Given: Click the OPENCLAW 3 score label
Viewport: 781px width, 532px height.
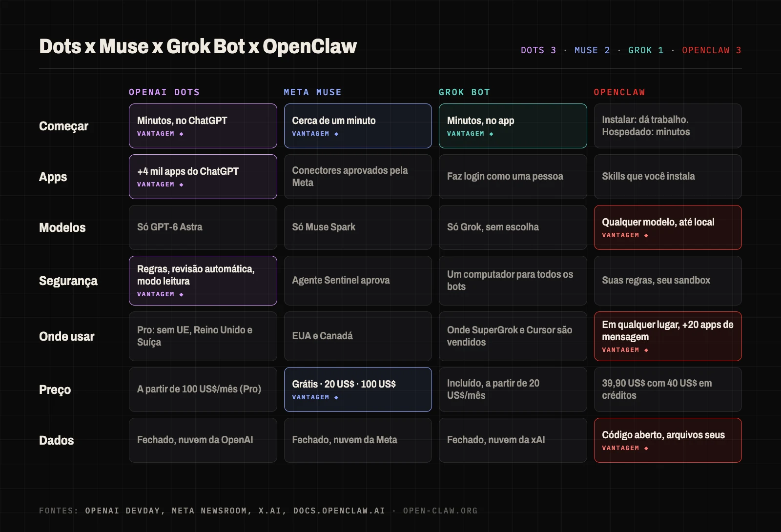Looking at the screenshot, I should pyautogui.click(x=712, y=50).
